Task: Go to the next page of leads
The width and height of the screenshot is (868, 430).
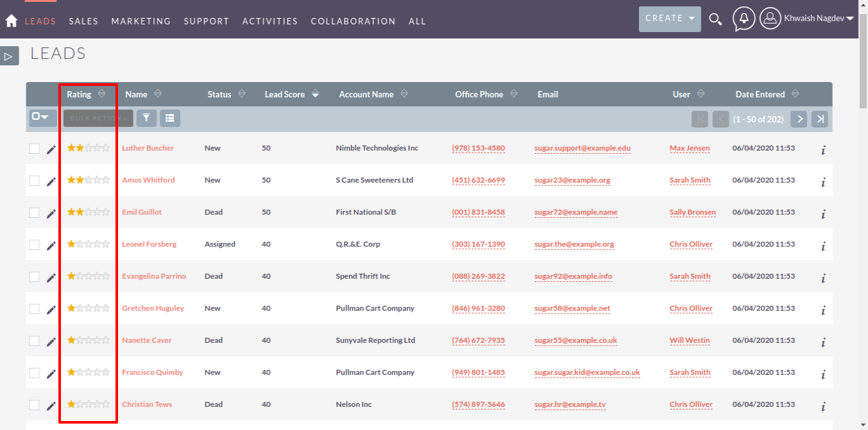Action: pyautogui.click(x=799, y=119)
